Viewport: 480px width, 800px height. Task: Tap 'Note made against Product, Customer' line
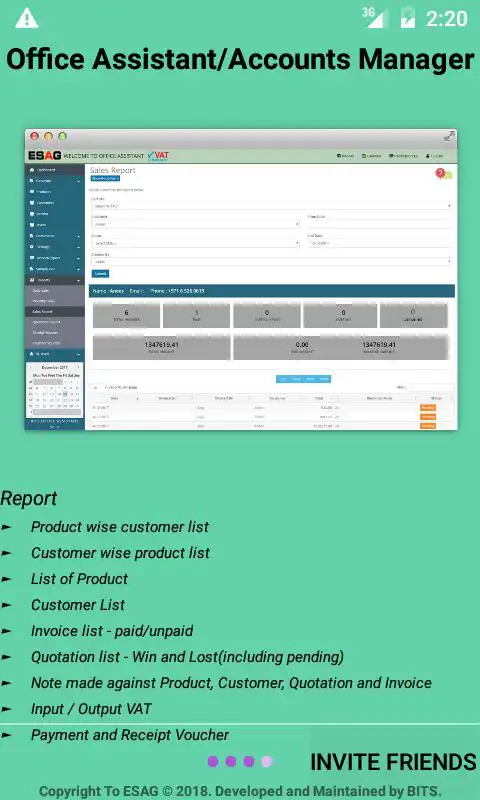pos(231,683)
